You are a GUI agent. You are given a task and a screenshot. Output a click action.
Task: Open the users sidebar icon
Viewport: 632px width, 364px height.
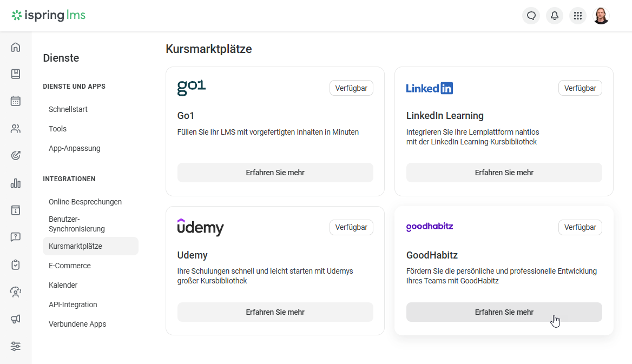16,129
